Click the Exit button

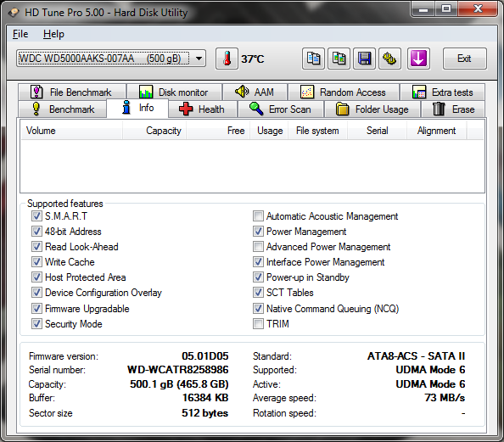(x=464, y=59)
